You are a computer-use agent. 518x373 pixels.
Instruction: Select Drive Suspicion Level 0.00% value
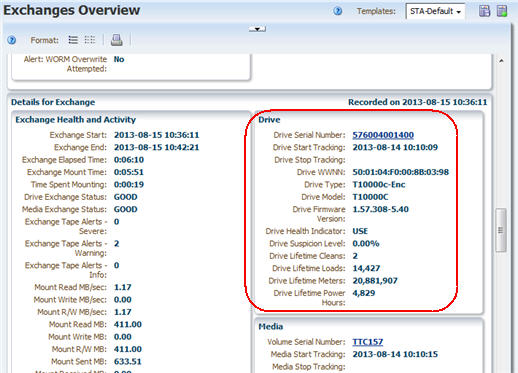366,243
